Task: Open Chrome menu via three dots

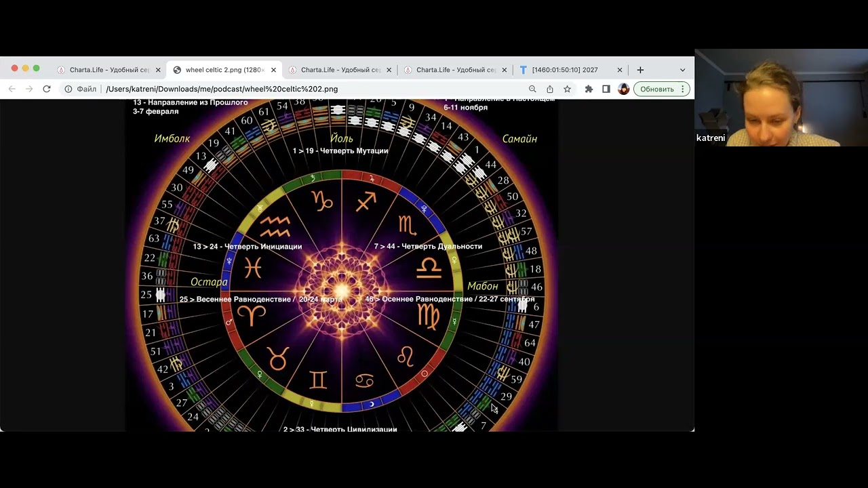Action: tap(682, 89)
